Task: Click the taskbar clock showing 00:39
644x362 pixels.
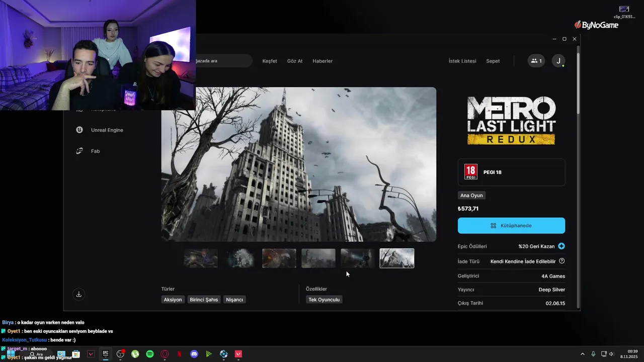Action: pyautogui.click(x=629, y=354)
